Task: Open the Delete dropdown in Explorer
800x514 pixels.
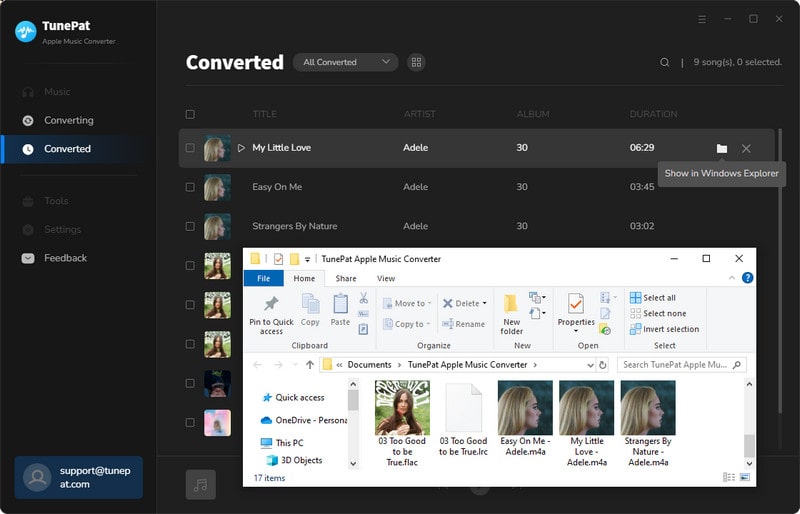Action: [464, 303]
